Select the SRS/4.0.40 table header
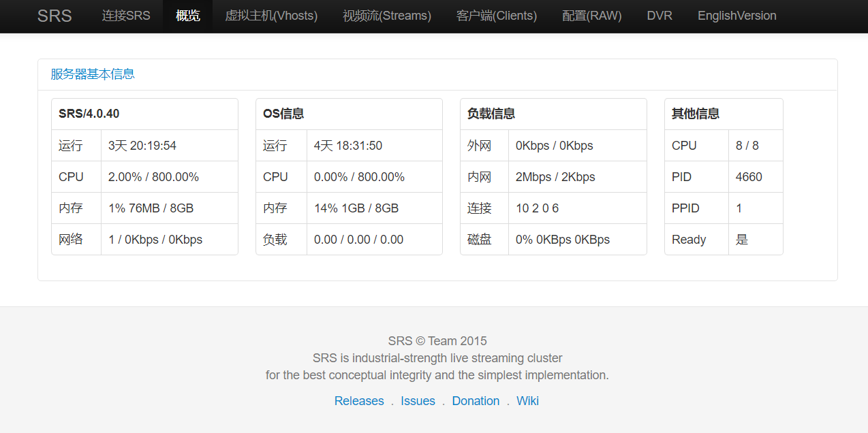The height and width of the screenshot is (433, 868). click(144, 114)
